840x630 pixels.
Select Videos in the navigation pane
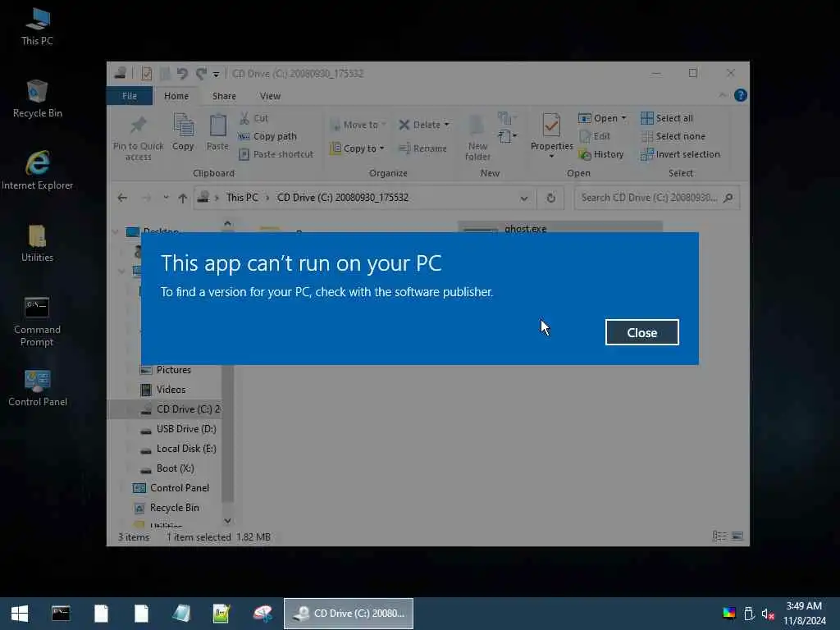click(163, 390)
